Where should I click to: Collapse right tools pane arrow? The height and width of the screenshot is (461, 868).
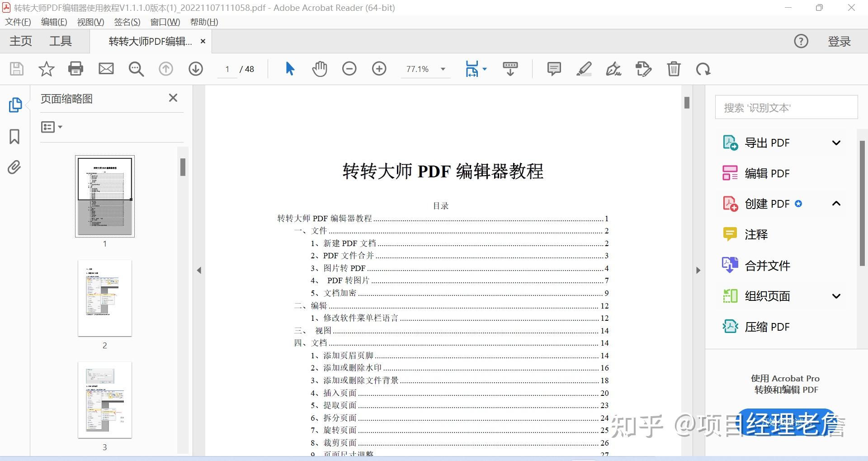pos(698,271)
